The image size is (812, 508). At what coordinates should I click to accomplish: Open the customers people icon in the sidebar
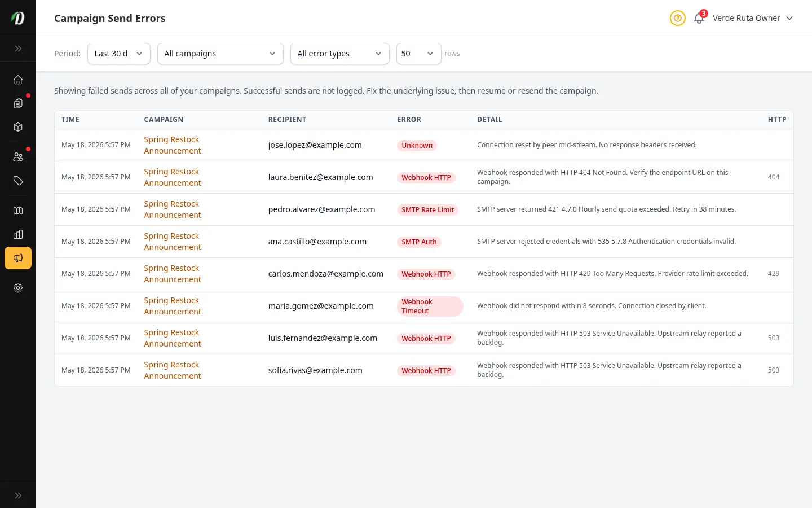click(18, 157)
